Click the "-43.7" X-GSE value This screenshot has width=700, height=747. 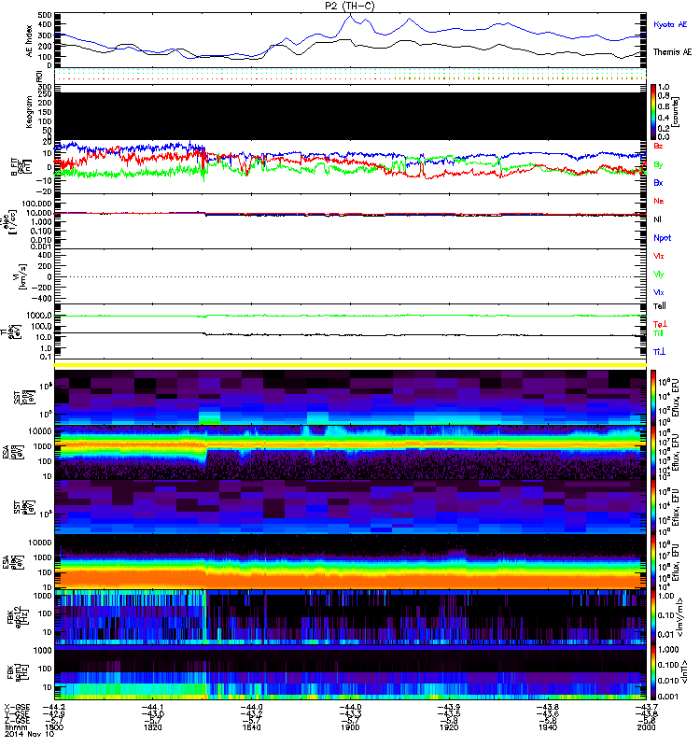point(646,708)
